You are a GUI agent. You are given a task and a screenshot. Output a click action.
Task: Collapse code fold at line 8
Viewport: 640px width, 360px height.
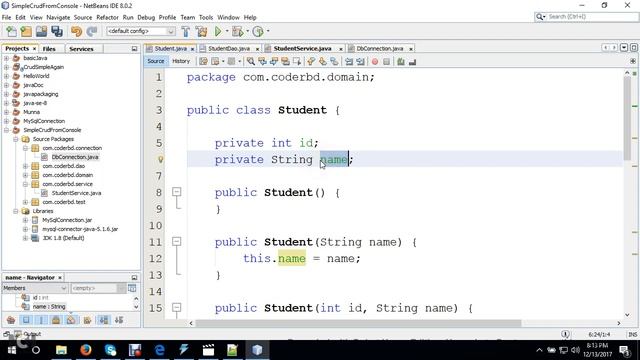pyautogui.click(x=176, y=192)
